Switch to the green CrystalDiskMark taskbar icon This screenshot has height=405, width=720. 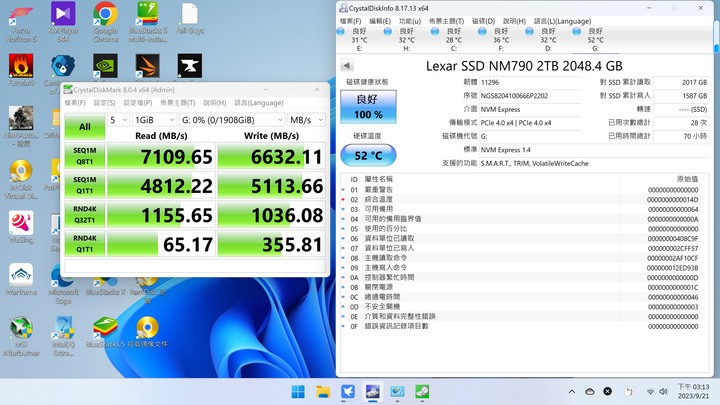click(422, 392)
